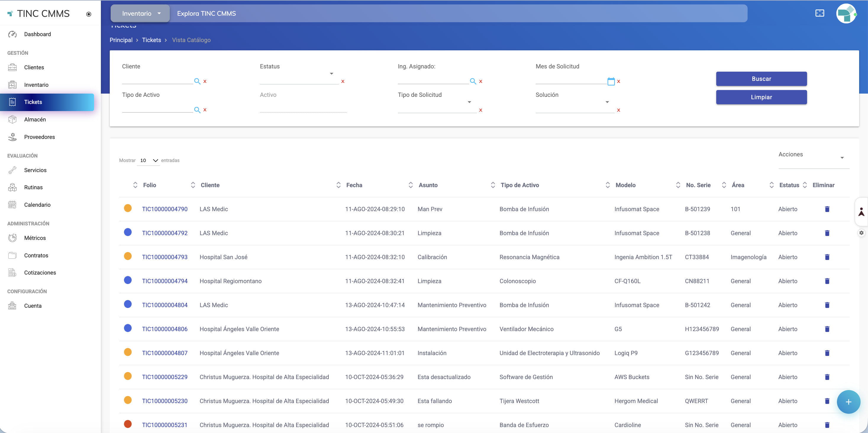Open the side settings gear icon
868x433 pixels.
point(861,233)
